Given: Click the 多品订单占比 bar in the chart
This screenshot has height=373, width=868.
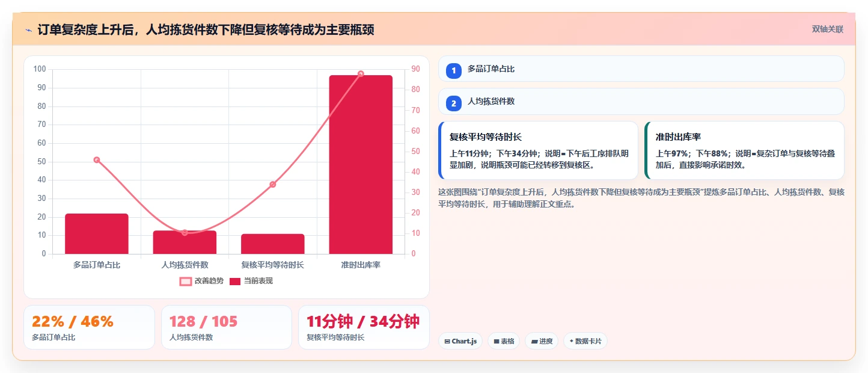Looking at the screenshot, I should pos(97,233).
